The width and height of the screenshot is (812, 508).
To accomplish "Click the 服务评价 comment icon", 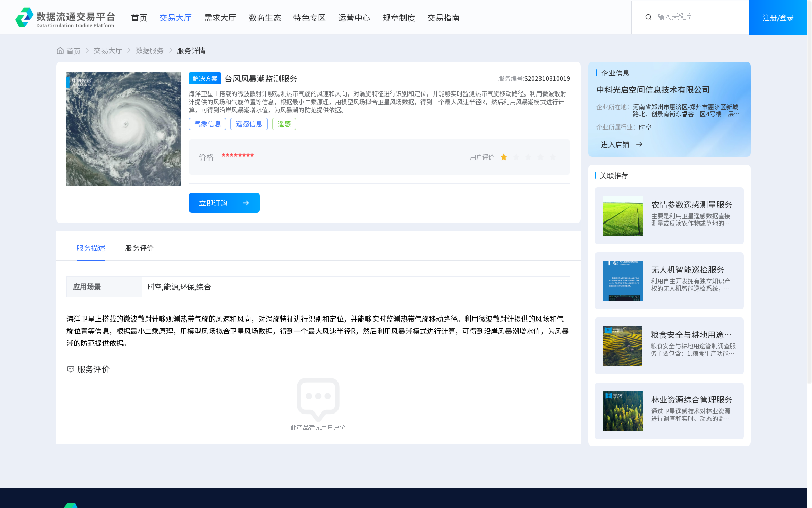I will click(x=71, y=369).
